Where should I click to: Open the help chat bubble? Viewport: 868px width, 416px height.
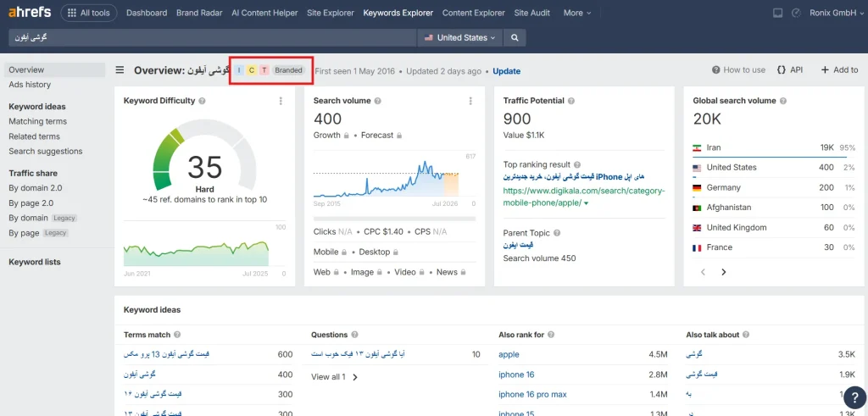(x=854, y=399)
